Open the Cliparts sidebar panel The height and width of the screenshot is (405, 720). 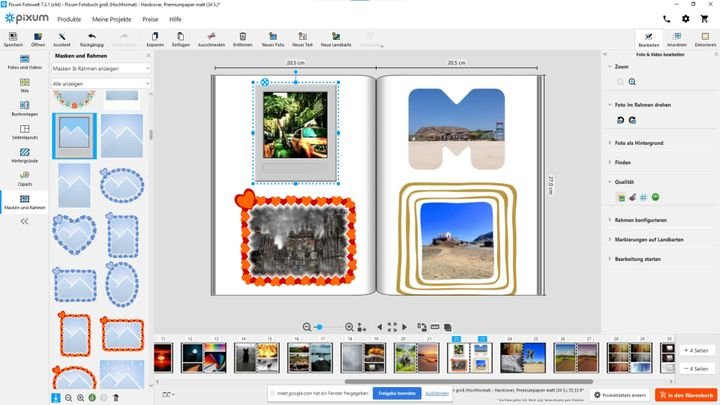click(x=24, y=178)
